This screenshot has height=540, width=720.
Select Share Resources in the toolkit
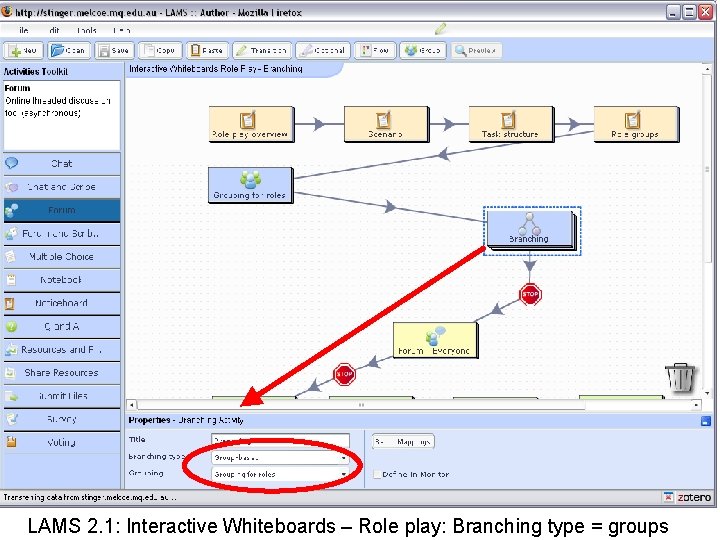point(62,373)
